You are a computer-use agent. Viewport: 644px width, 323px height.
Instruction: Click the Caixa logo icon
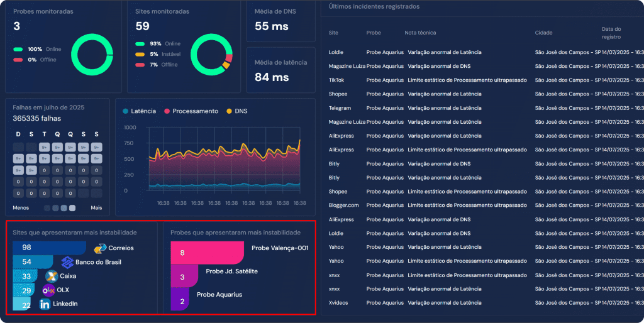[x=52, y=276]
